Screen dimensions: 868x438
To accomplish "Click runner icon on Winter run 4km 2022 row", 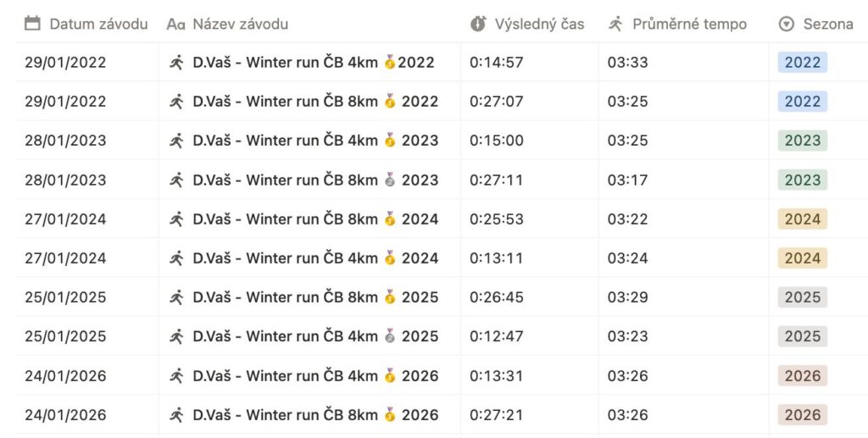I will (x=176, y=62).
